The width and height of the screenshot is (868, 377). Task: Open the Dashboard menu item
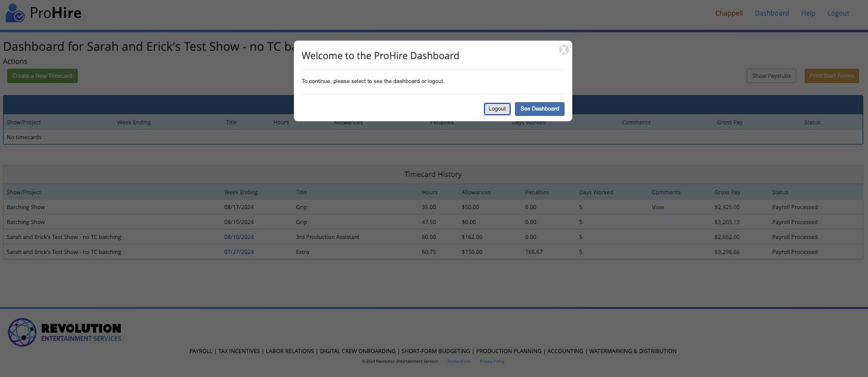[x=771, y=13]
